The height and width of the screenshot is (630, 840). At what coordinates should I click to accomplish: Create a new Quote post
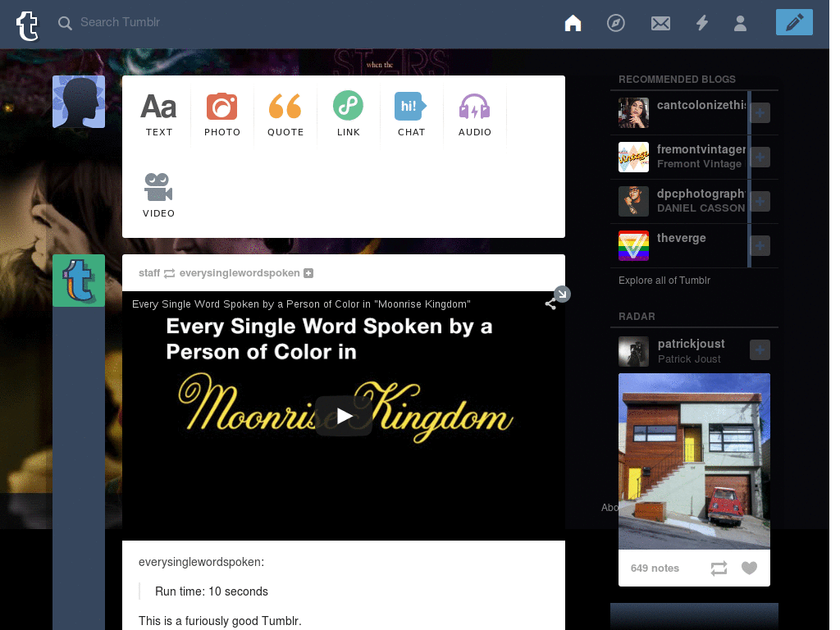tap(285, 115)
